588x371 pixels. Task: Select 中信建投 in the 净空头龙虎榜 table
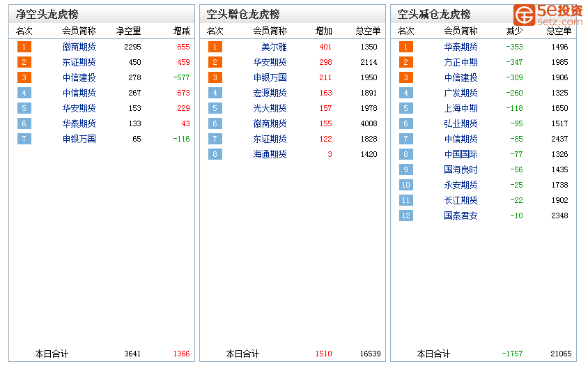pyautogui.click(x=79, y=77)
